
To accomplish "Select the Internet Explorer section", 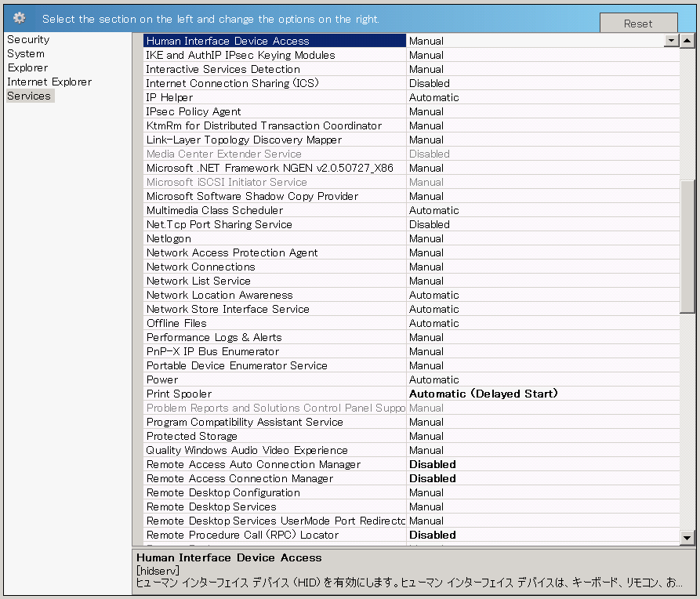I will point(49,82).
